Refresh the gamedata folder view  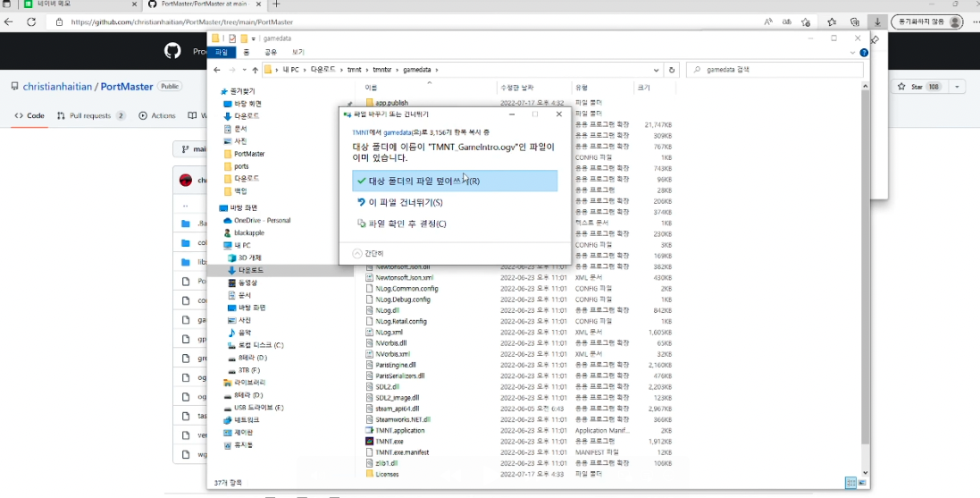click(672, 70)
